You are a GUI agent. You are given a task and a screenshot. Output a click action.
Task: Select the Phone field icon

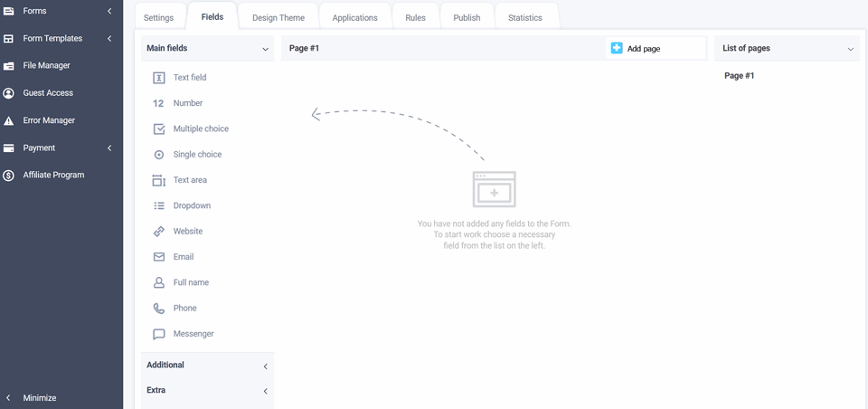click(x=159, y=309)
